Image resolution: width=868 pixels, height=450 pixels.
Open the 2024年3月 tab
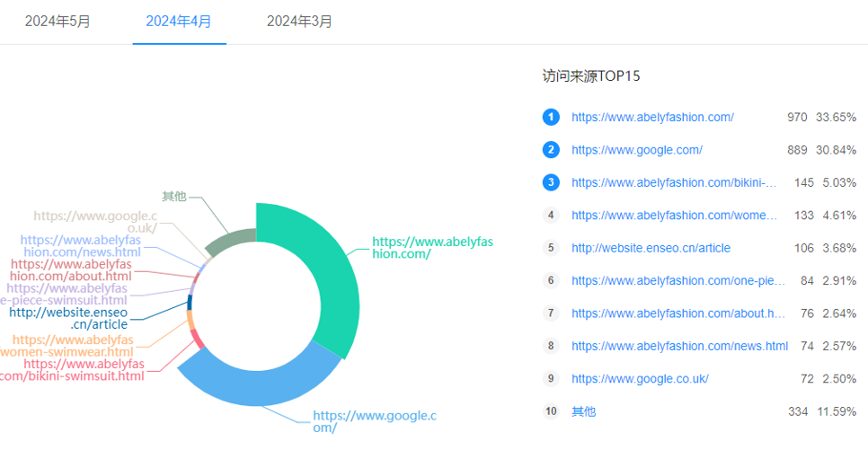point(299,22)
